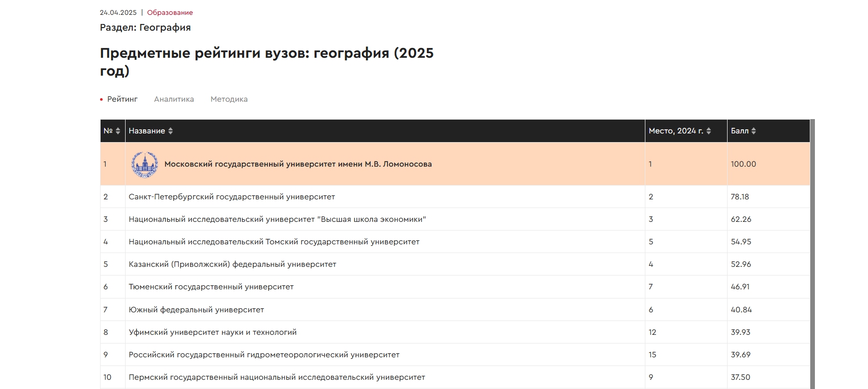Switch to the Методика tab

pos(229,99)
